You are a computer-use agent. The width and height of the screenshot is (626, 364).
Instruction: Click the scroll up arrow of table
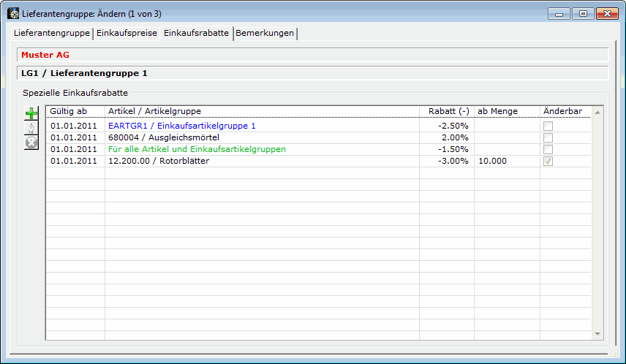597,113
